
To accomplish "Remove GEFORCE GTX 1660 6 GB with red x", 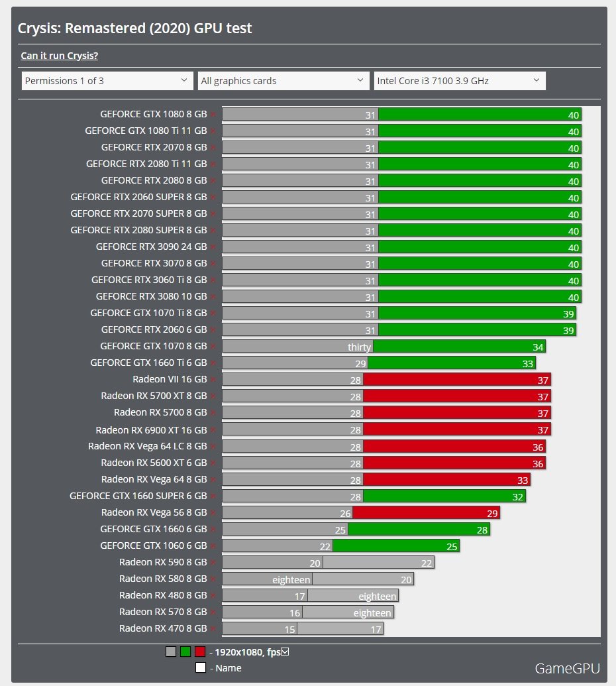I will pos(213,530).
